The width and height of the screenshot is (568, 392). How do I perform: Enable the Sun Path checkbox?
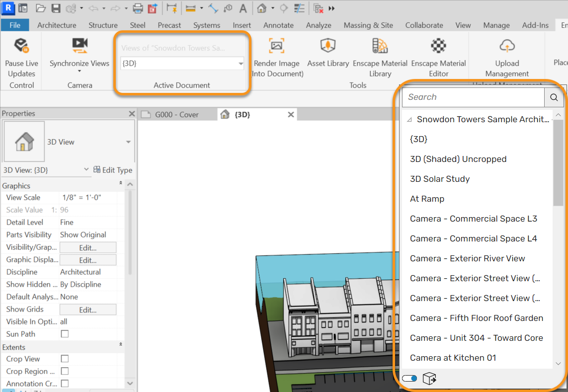65,334
